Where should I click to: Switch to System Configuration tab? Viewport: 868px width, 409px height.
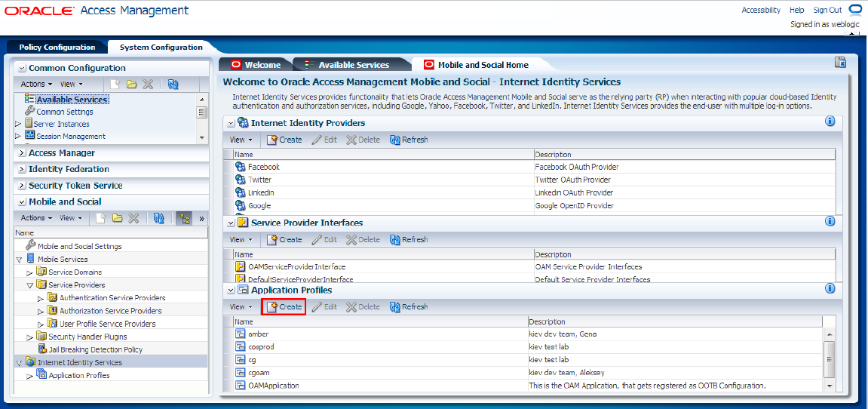[161, 47]
